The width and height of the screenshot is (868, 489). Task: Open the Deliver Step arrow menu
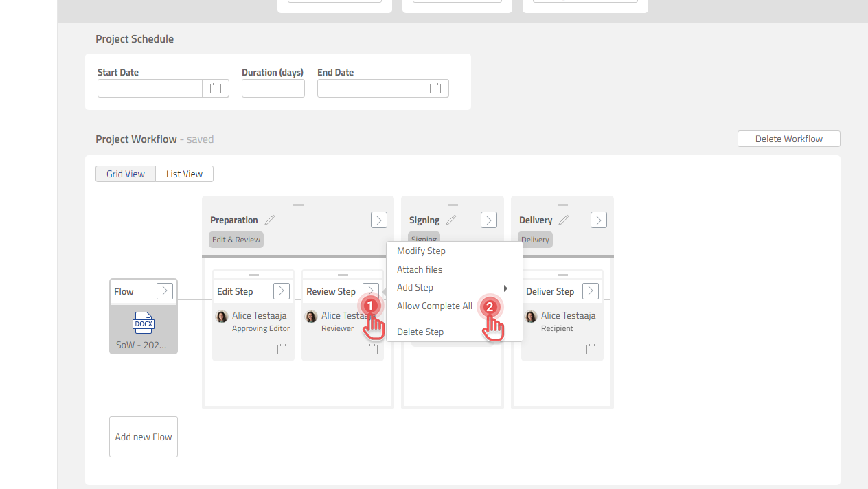coord(591,291)
